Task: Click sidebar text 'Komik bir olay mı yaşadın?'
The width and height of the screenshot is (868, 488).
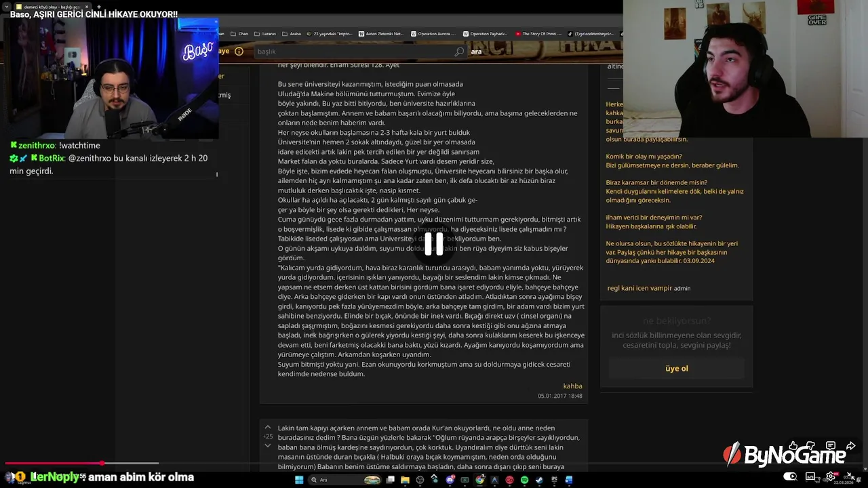Action: click(644, 157)
